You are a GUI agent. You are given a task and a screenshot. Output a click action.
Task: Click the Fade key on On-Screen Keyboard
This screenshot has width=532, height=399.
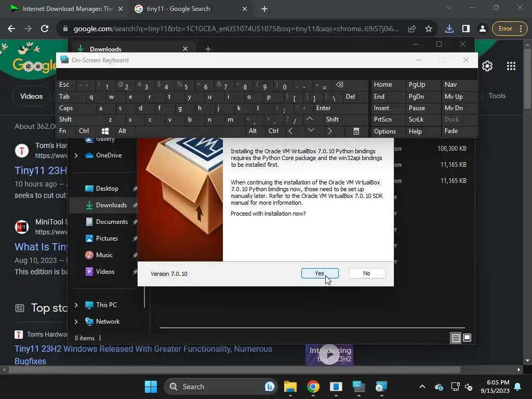(459, 131)
